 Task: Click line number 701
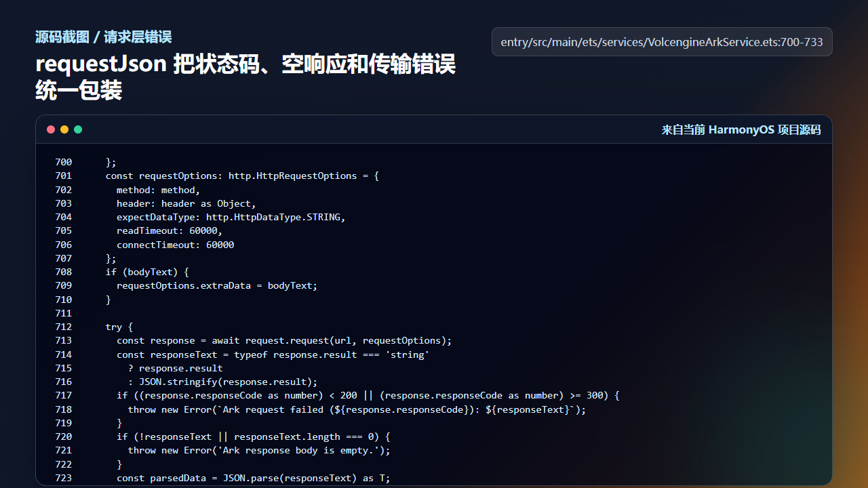click(x=64, y=176)
